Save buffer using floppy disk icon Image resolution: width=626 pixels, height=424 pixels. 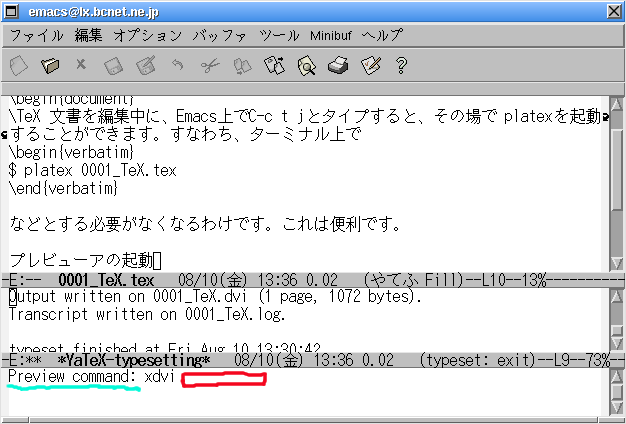(113, 65)
